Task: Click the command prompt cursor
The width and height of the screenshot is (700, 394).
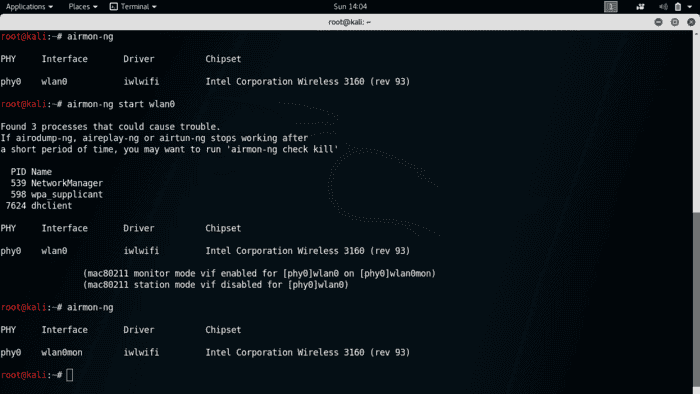Action: tap(70, 375)
